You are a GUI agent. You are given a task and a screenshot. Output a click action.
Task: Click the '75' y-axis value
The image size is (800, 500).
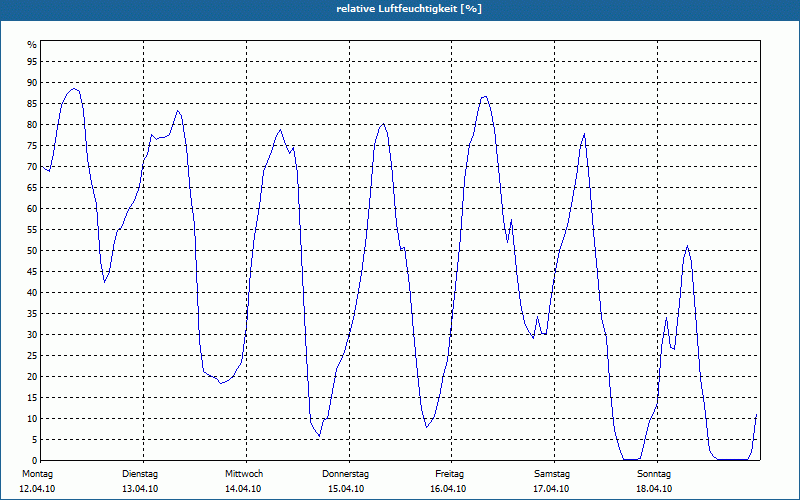click(x=32, y=145)
